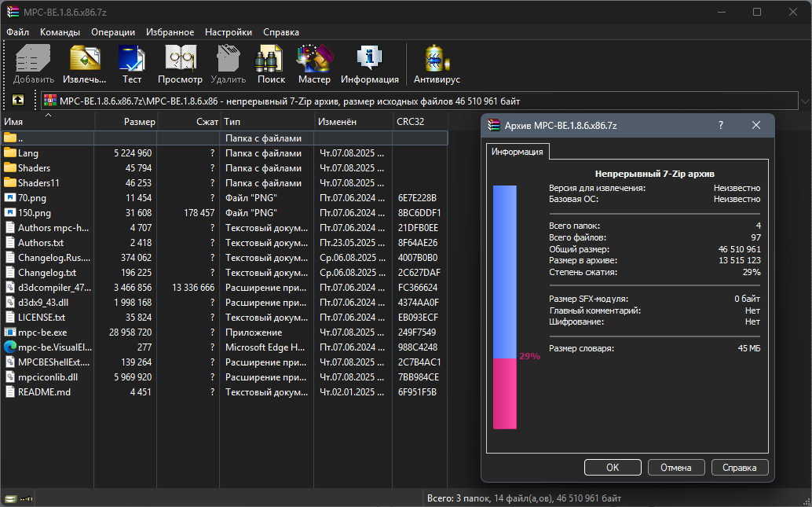Click the Отмена button
The width and height of the screenshot is (812, 507).
(x=676, y=467)
